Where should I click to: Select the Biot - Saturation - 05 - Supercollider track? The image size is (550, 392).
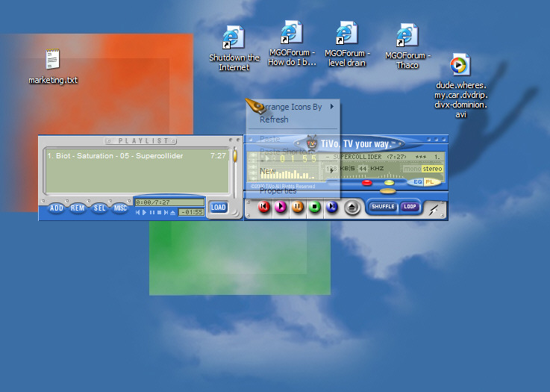[x=137, y=155]
